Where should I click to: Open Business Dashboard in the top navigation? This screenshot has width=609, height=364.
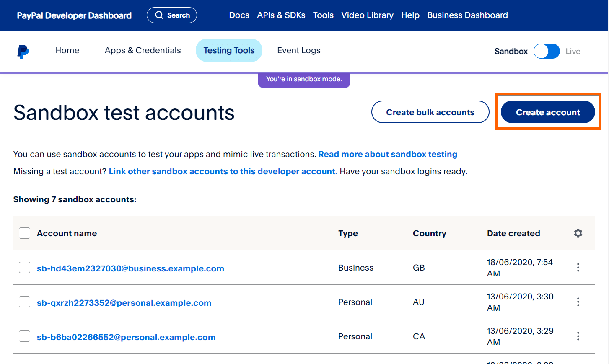click(x=467, y=15)
